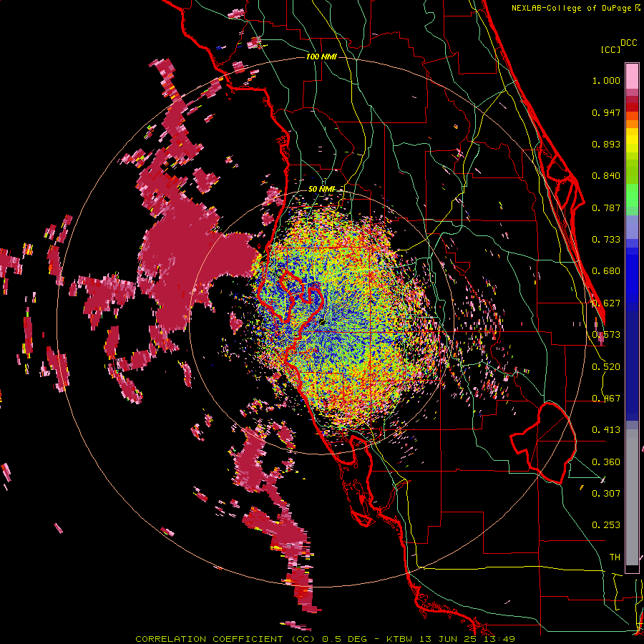Click the 0.787 scale value
The height and width of the screenshot is (644, 644).
(x=606, y=208)
